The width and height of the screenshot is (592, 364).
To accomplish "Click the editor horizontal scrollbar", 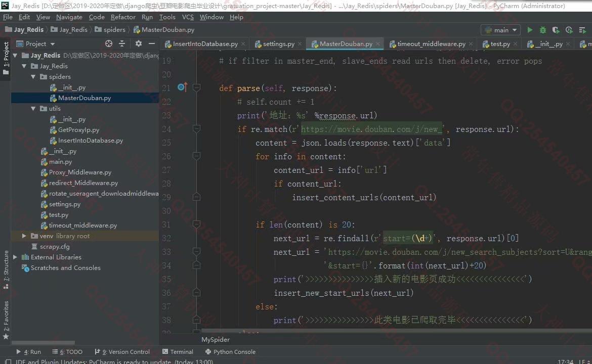I will (x=396, y=331).
